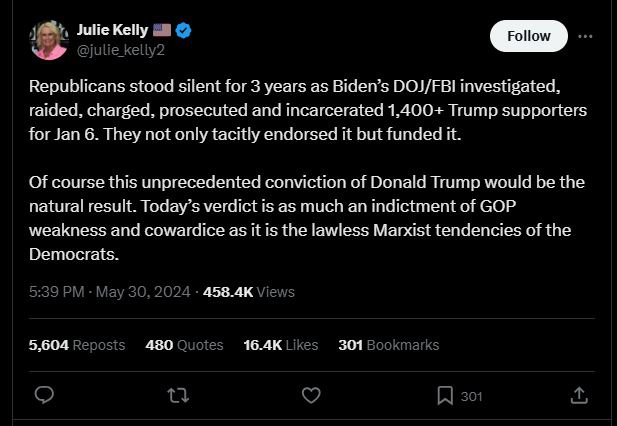Screen dimensions: 617x426
Task: Click the 458.4K Views count
Action: click(248, 292)
